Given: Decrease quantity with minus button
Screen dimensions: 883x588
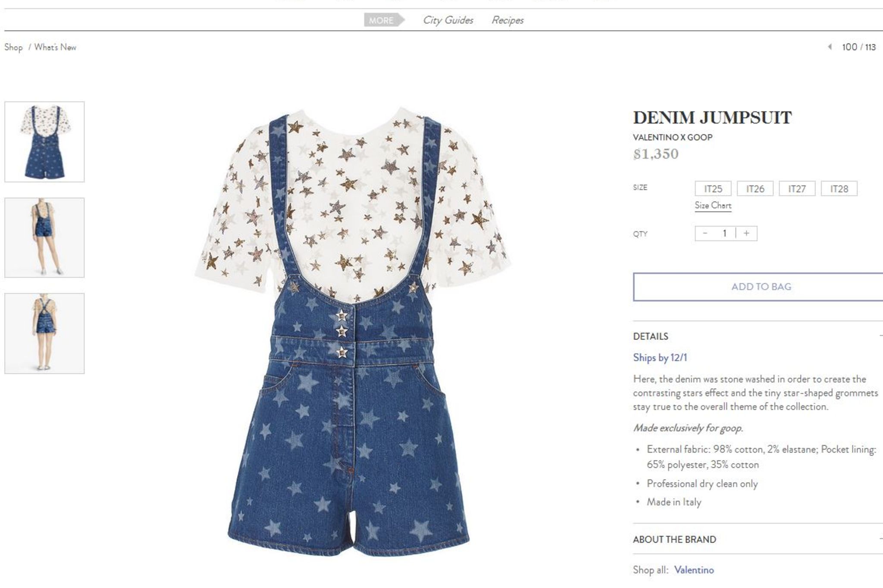Looking at the screenshot, I should tap(705, 233).
